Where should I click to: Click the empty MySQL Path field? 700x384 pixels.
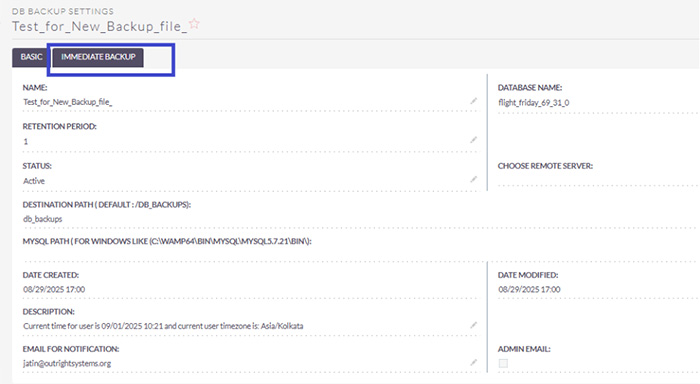pos(360,254)
